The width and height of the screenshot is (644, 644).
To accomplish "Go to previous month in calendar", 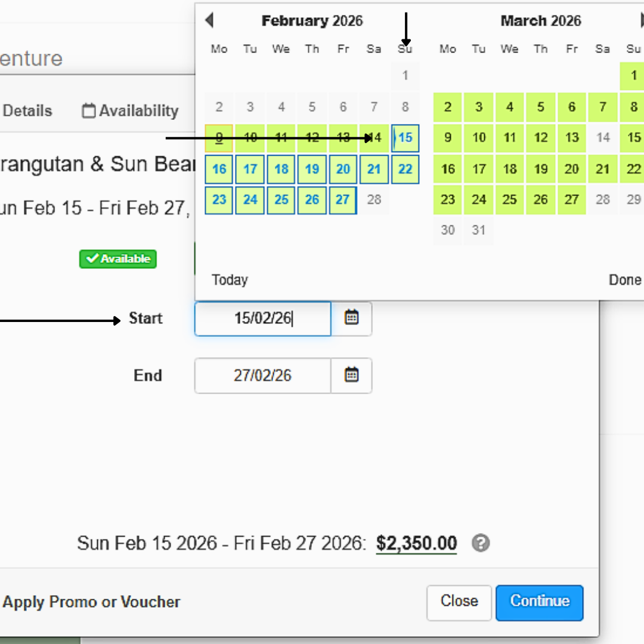I will 209,21.
